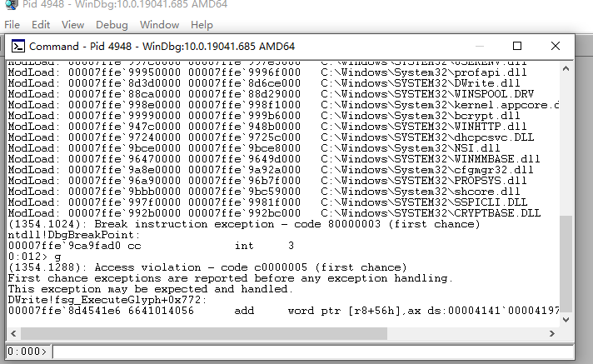
Task: Maximize the Command window
Action: (x=517, y=46)
